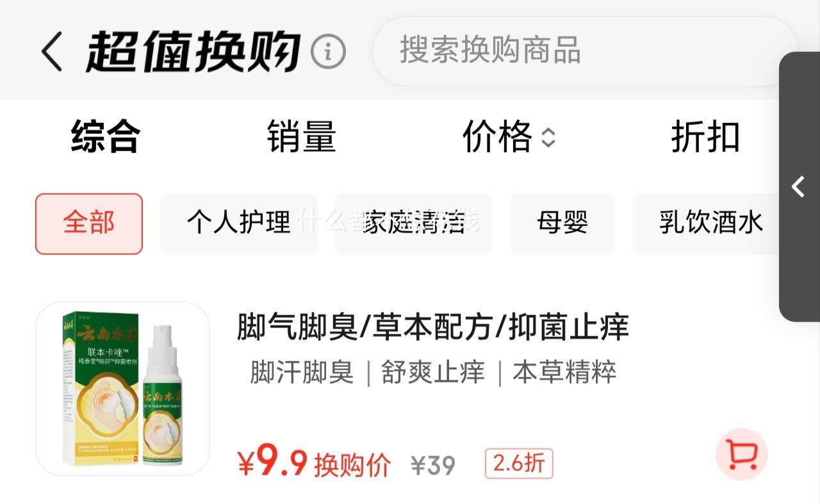Sort by 折扣
Viewport: 820px width, 504px height.
pyautogui.click(x=705, y=136)
